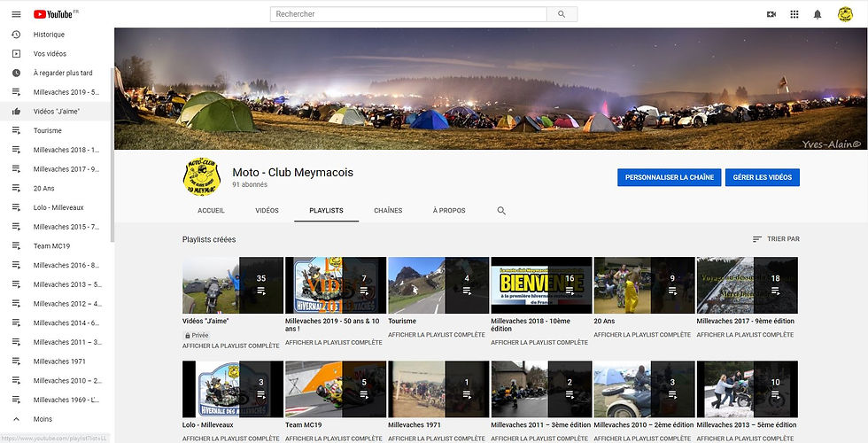Click AFFICHER LA PLAYLIST COMPLÈTE under Vidéos "J'aime"

[x=231, y=346]
